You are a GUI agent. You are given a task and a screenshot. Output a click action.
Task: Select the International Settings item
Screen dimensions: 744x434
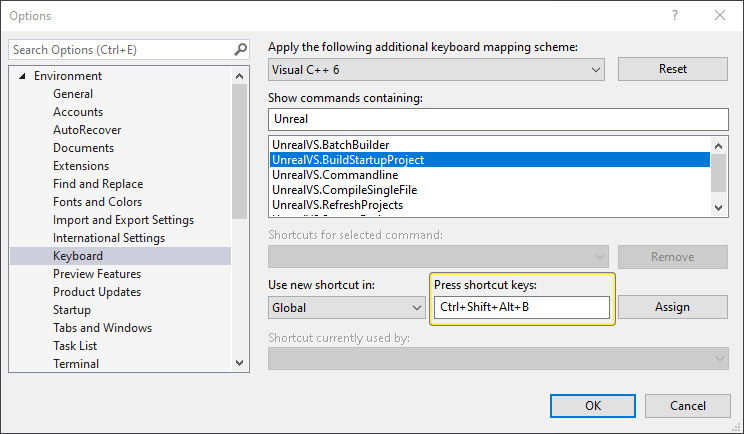(108, 238)
